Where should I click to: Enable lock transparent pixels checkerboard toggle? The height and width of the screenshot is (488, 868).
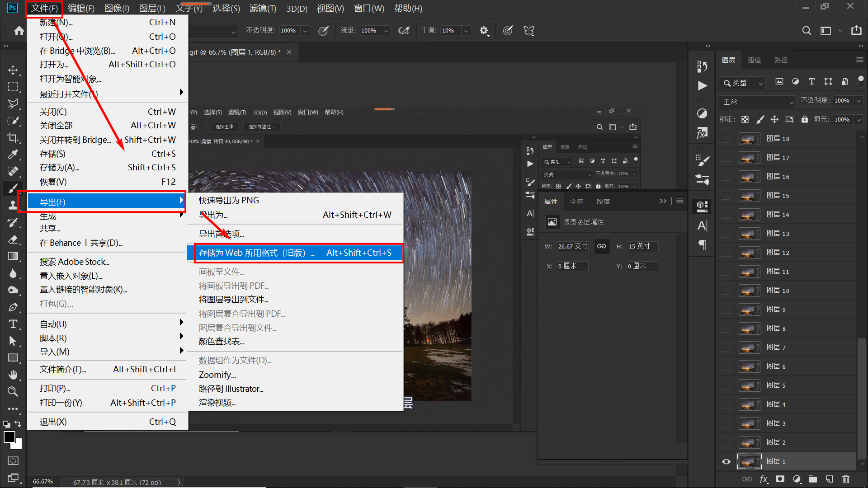(745, 119)
